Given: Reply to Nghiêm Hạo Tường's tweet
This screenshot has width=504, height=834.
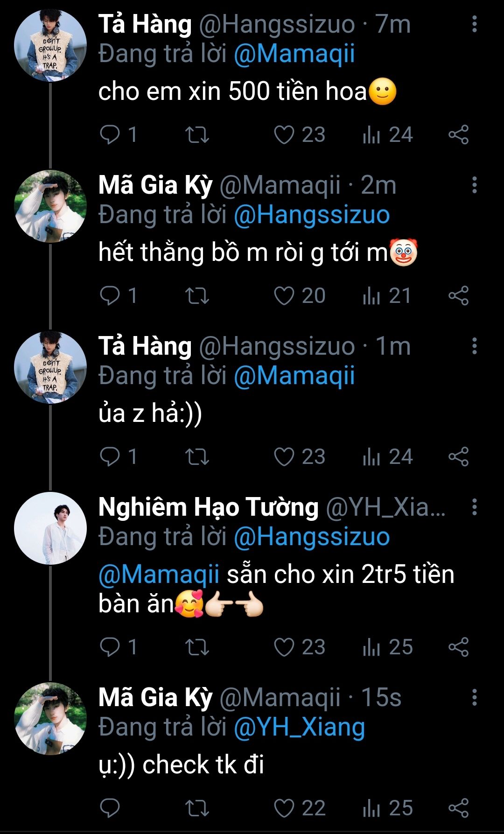Looking at the screenshot, I should pyautogui.click(x=110, y=647).
